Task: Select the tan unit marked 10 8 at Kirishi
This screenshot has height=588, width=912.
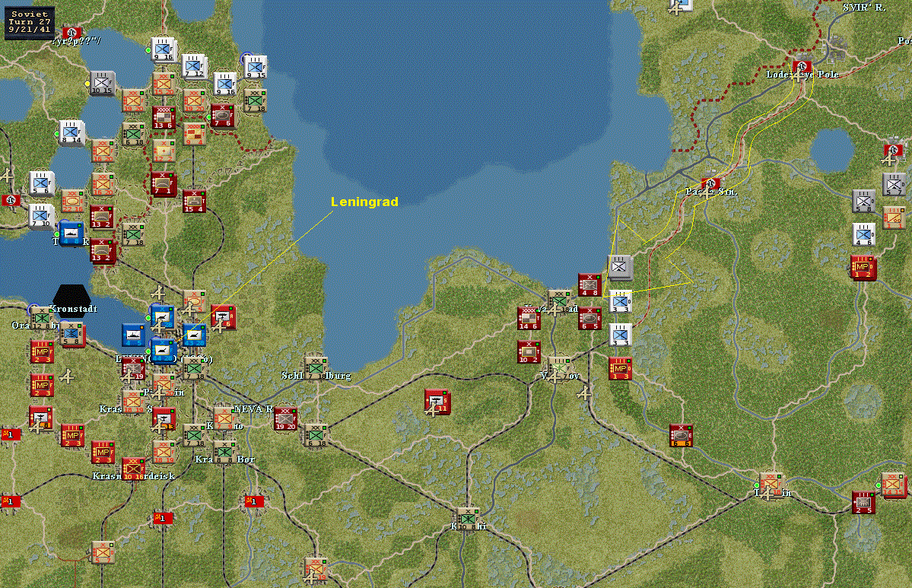Action: 468,519
